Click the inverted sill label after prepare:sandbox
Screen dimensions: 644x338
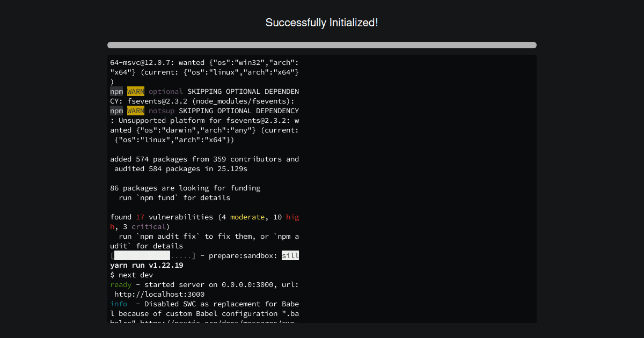pyautogui.click(x=290, y=255)
